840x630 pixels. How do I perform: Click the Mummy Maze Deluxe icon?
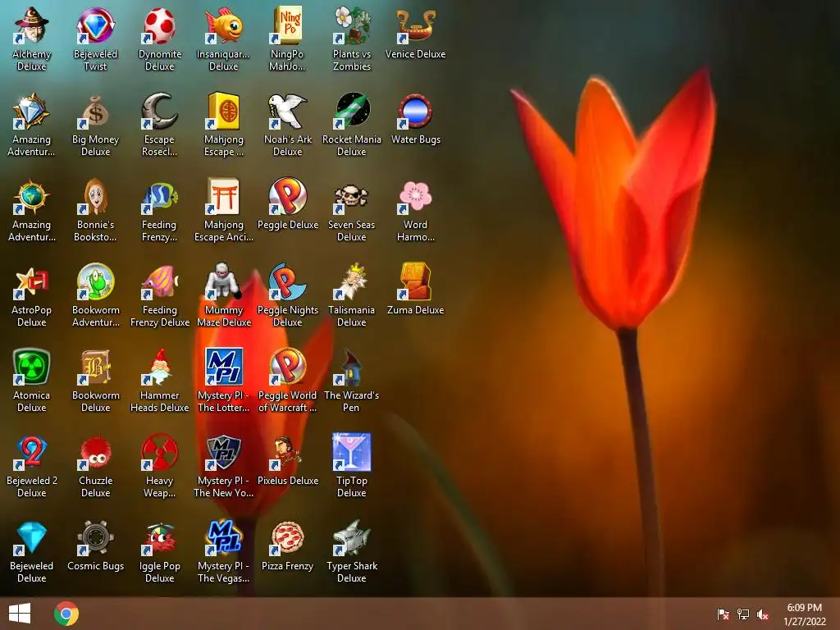(x=223, y=281)
